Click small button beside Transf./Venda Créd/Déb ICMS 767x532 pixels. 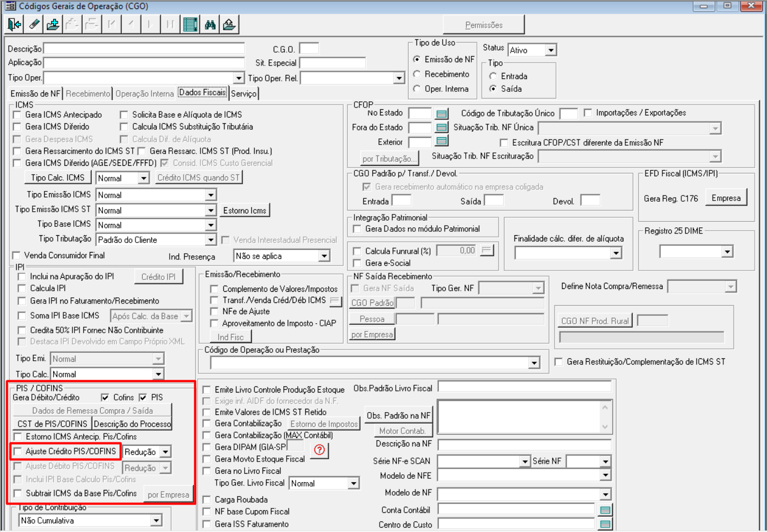(x=335, y=301)
